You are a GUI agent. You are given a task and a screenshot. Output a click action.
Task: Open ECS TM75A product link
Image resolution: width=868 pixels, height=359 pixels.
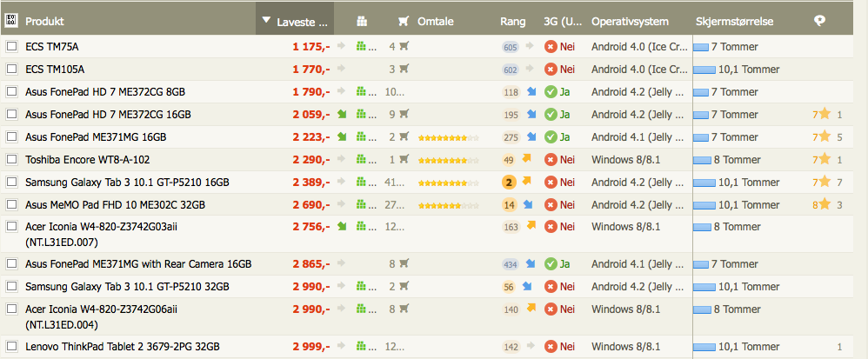click(52, 47)
